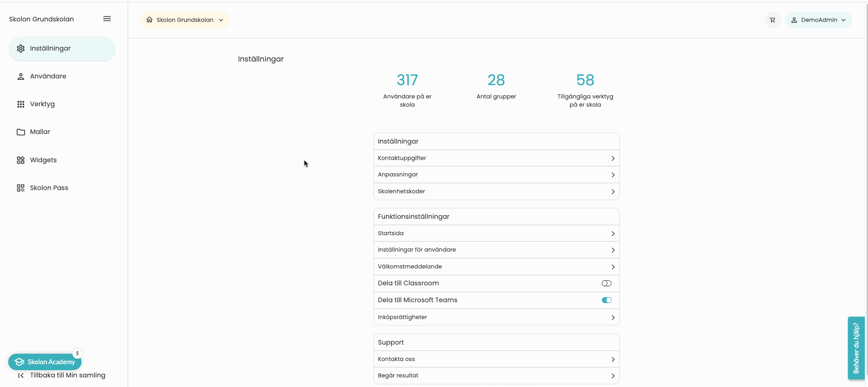Disable the Dela till Microsoft Teams toggle
The image size is (868, 387).
(x=606, y=300)
